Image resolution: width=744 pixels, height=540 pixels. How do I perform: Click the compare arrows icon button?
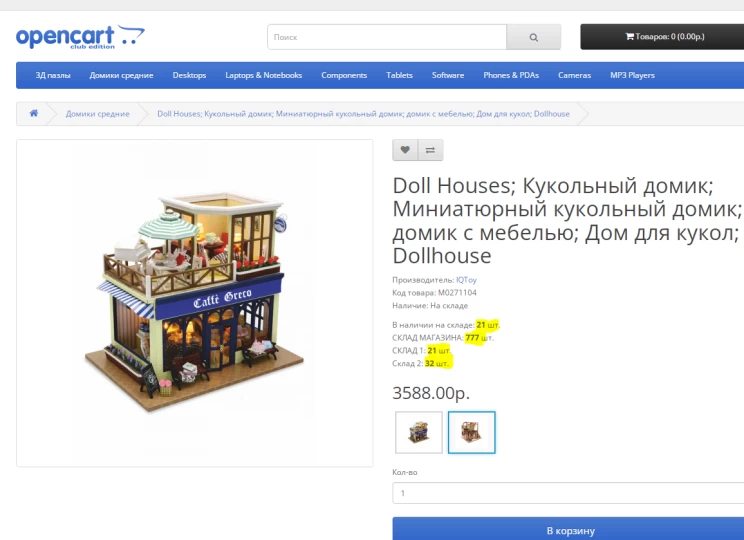[430, 150]
